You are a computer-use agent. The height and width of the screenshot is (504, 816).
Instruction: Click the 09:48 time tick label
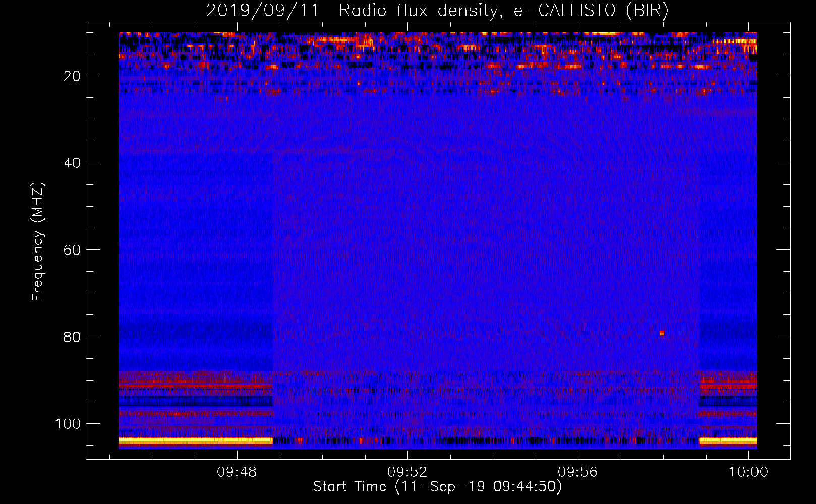(237, 472)
